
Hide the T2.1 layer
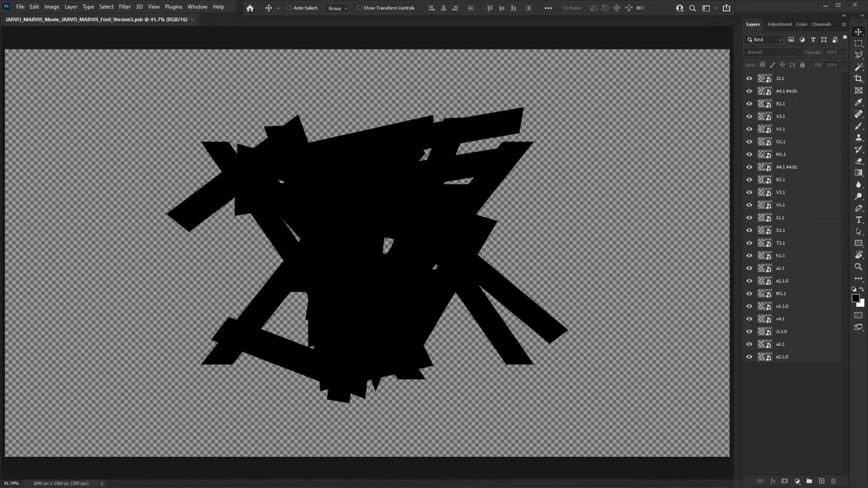point(749,243)
